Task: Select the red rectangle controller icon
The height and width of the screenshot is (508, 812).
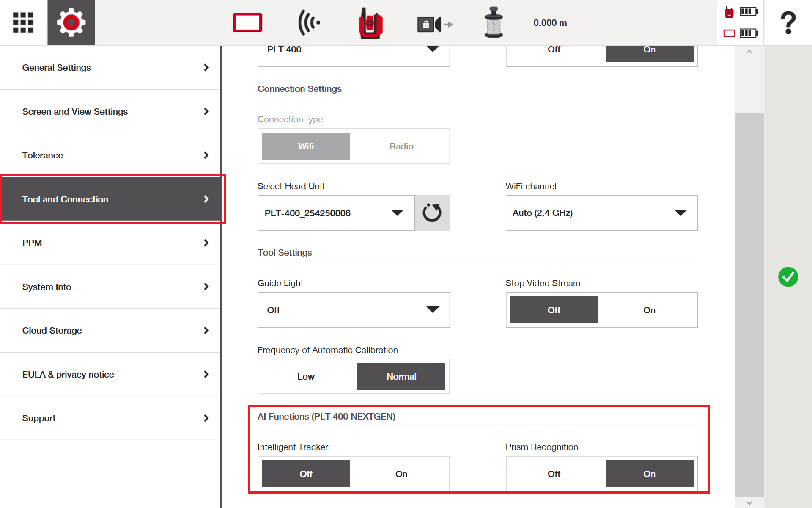Action: 247,22
